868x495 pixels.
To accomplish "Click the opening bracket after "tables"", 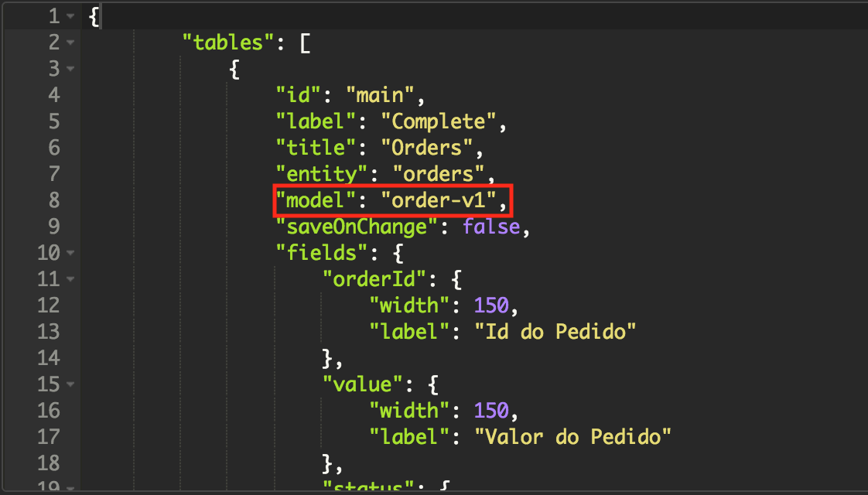I will pyautogui.click(x=305, y=43).
